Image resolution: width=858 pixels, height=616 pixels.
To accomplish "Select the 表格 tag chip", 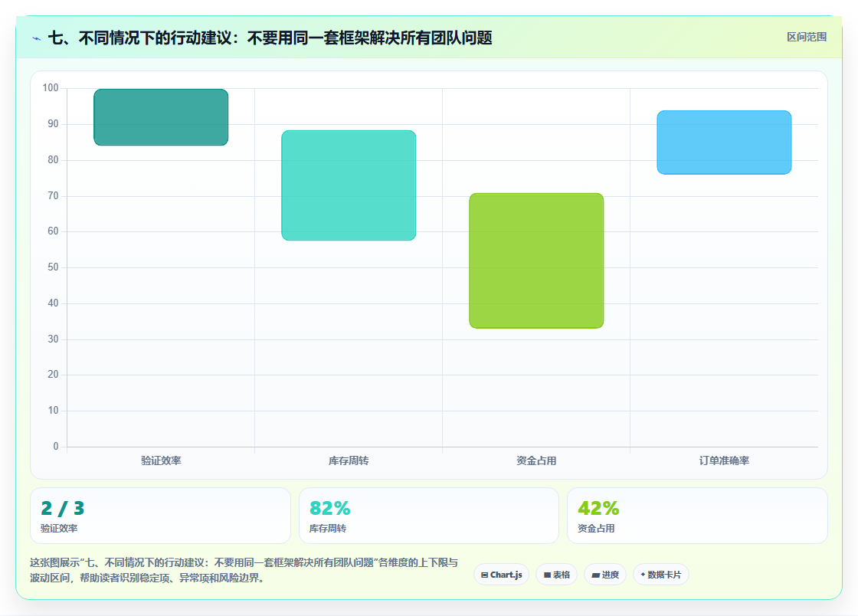I will click(x=556, y=575).
